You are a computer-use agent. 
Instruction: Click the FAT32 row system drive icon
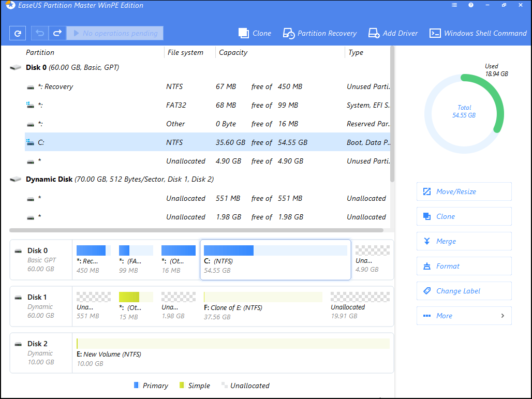click(x=30, y=105)
